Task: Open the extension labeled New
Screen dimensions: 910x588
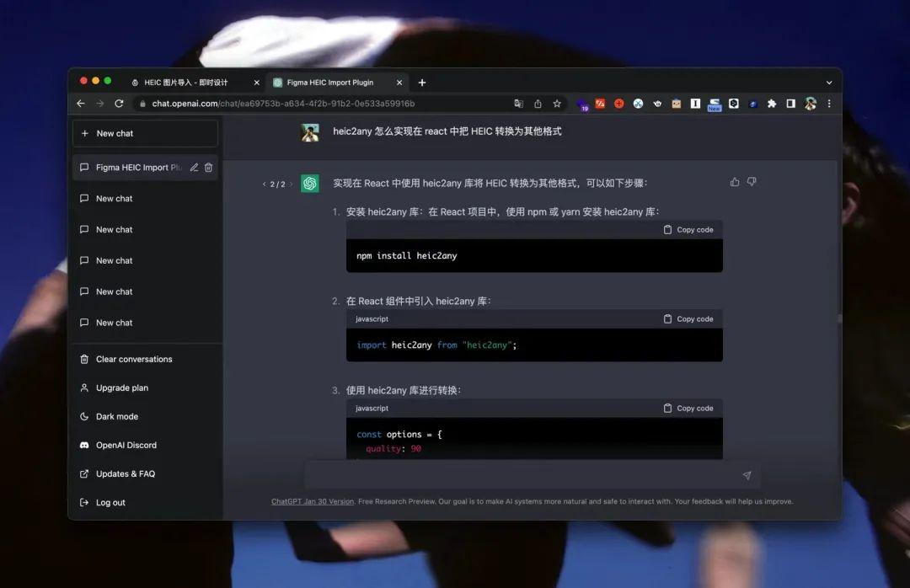Action: tap(715, 104)
